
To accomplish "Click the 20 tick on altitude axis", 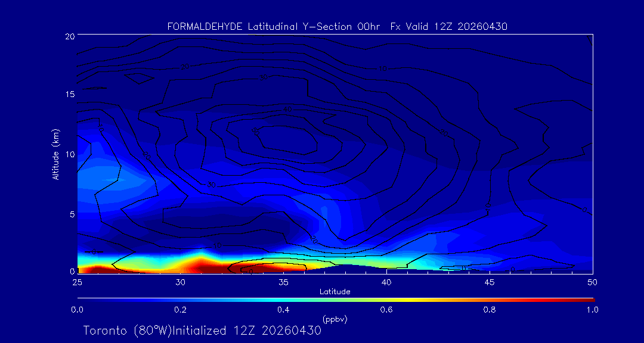I will 69,36.
